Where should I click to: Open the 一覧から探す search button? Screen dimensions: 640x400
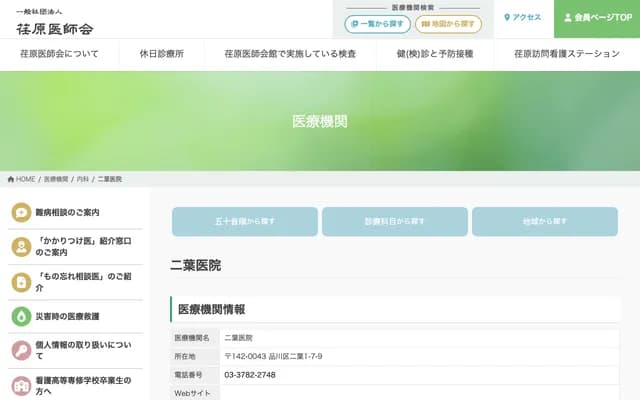378,24
